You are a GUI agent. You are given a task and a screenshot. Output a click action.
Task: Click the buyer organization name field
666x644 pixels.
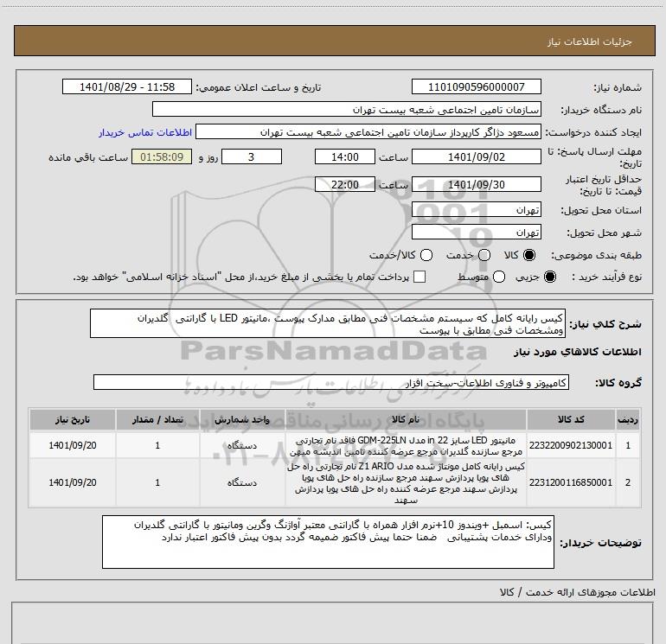click(x=347, y=109)
